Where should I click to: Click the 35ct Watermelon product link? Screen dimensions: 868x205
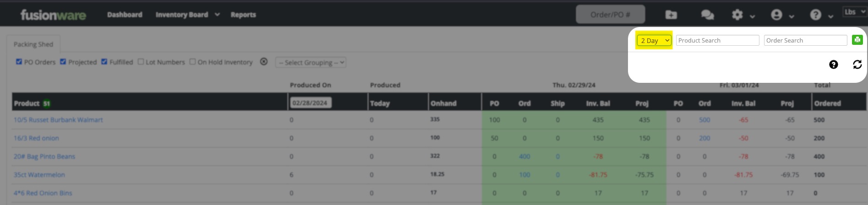[x=39, y=175]
